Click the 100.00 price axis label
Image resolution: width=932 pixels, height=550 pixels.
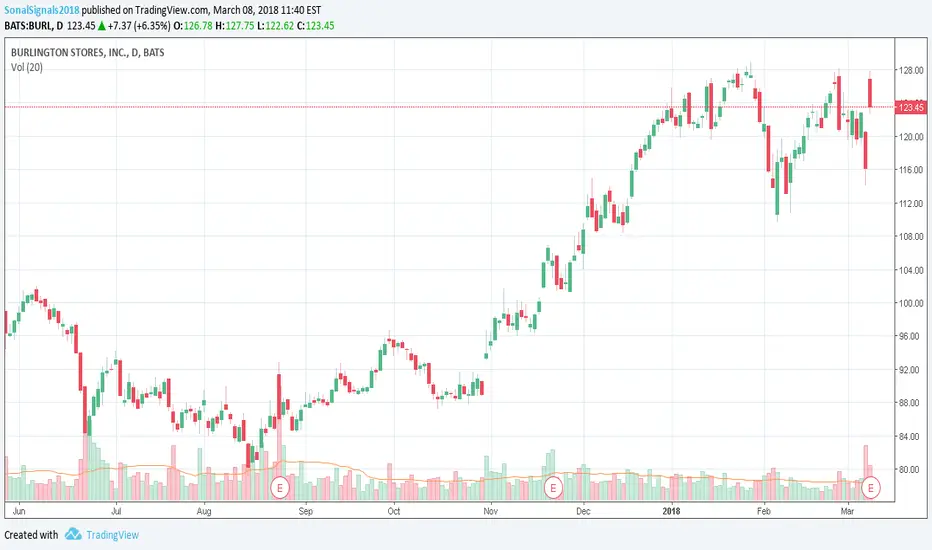[x=911, y=303]
